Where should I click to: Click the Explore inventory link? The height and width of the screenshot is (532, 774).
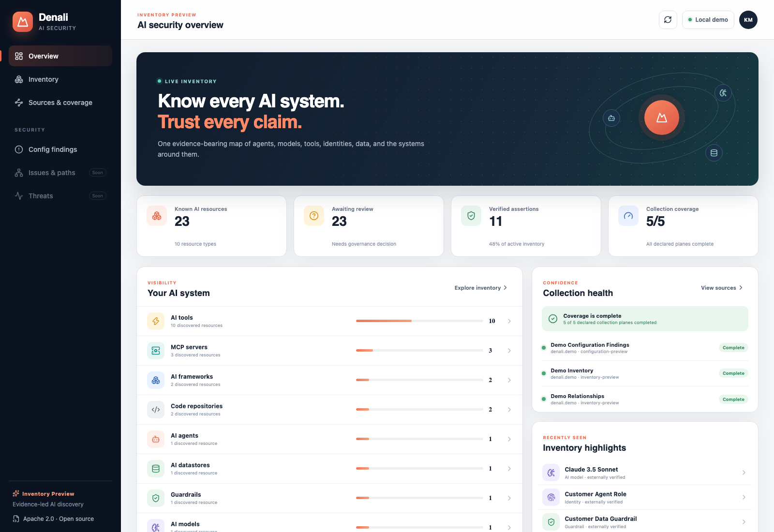(481, 288)
